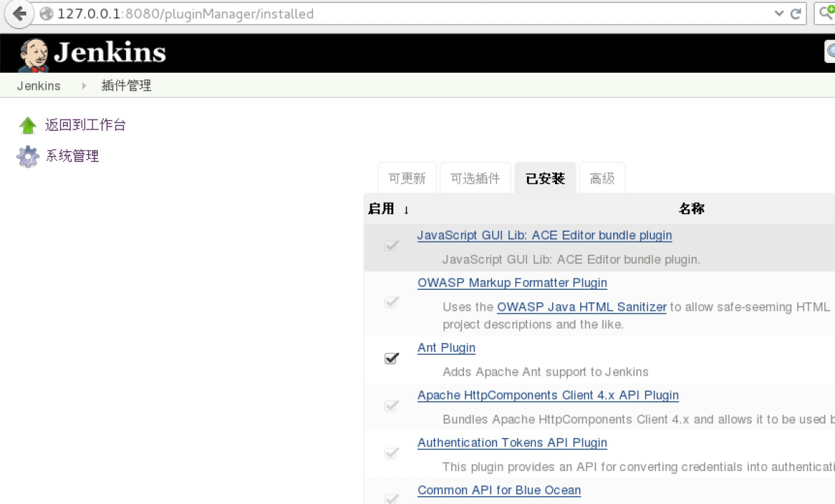Image resolution: width=835 pixels, height=504 pixels.
Task: Toggle the OWASP Markup Formatter Plugin checkbox
Action: pyautogui.click(x=392, y=302)
